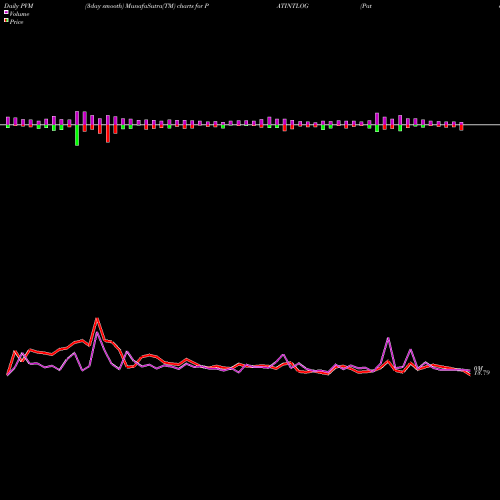
Task: Click the '0M' volume value label
Action: pos(478,368)
